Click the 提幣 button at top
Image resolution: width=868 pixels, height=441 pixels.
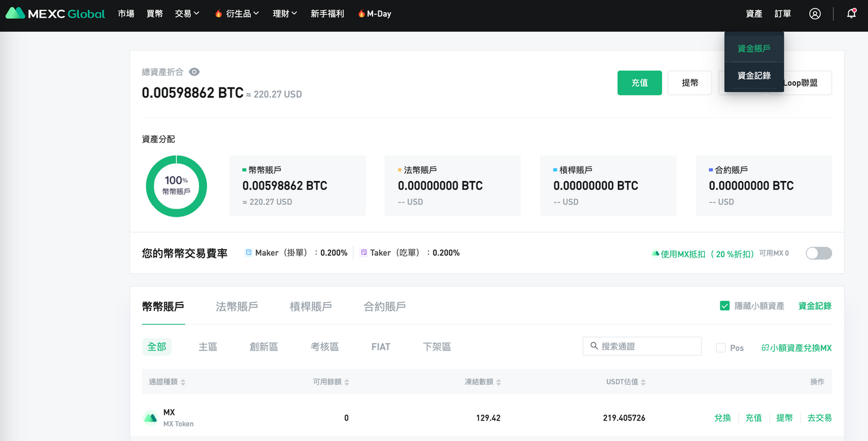tap(690, 83)
